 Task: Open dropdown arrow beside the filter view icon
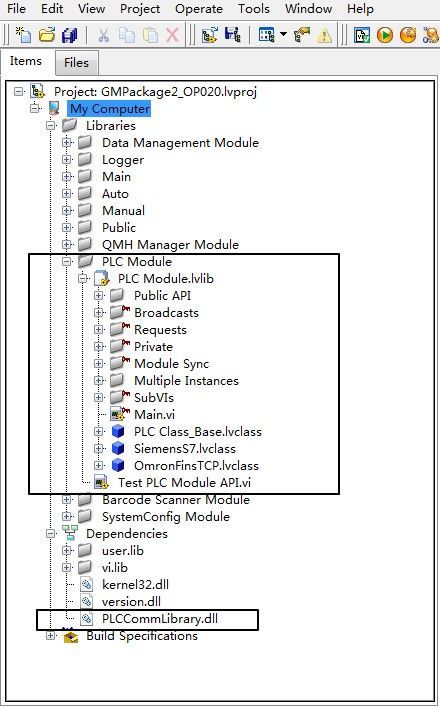pyautogui.click(x=284, y=34)
